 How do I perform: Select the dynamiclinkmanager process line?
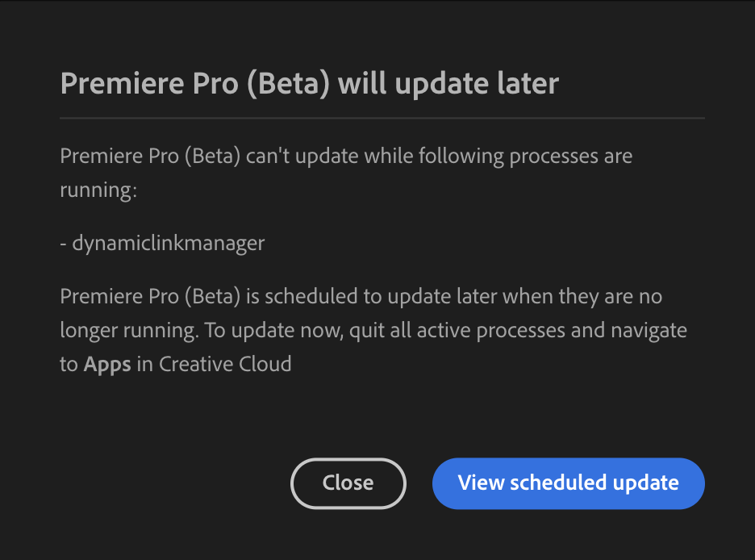coord(162,242)
